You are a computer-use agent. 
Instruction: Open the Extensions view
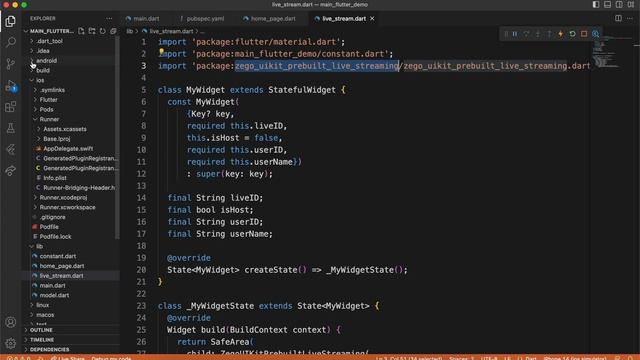point(11,107)
